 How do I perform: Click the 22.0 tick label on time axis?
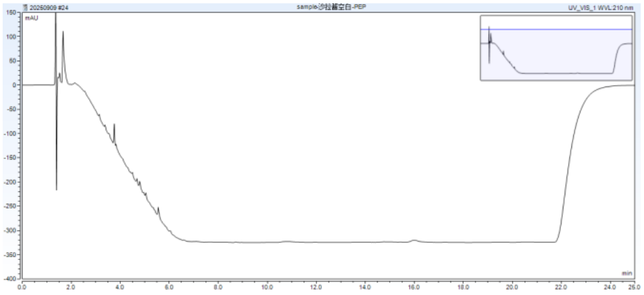[x=561, y=287]
